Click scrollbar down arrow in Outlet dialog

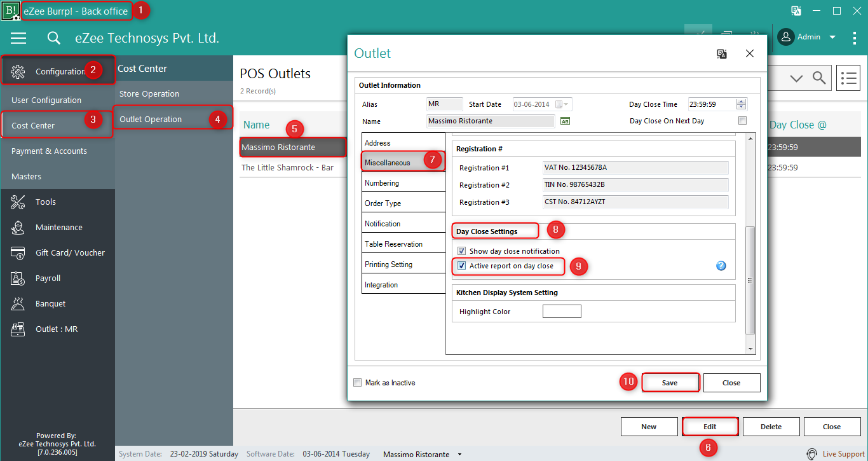click(x=750, y=349)
